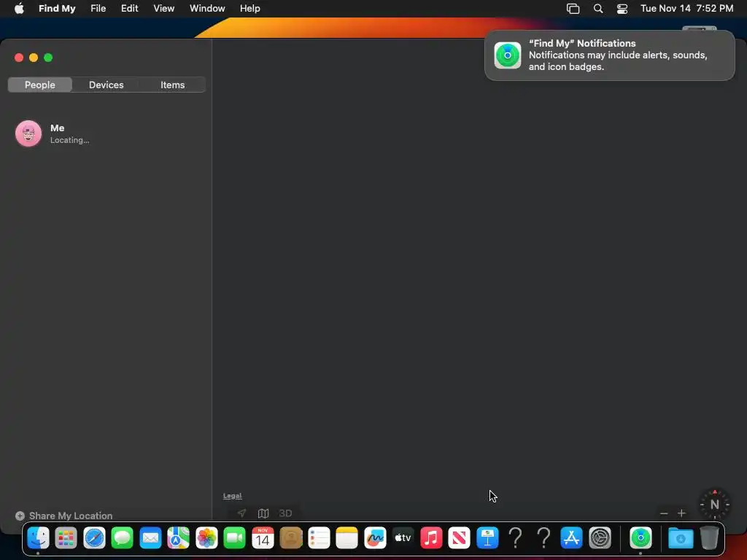
Task: Open Apple TV from the Dock
Action: click(x=403, y=538)
